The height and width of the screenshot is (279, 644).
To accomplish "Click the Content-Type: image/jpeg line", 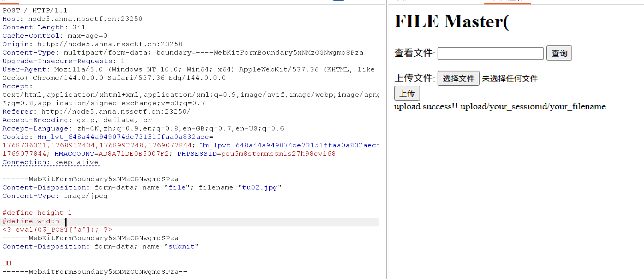I will (55, 196).
